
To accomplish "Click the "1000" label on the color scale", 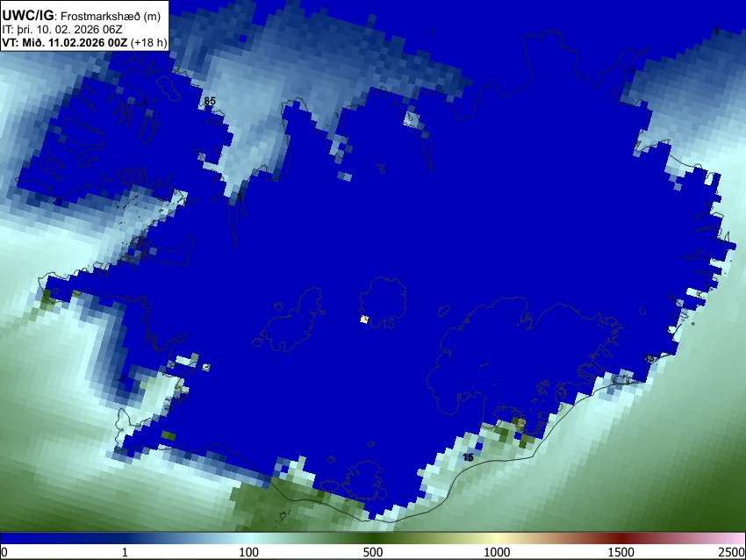I will tap(497, 552).
